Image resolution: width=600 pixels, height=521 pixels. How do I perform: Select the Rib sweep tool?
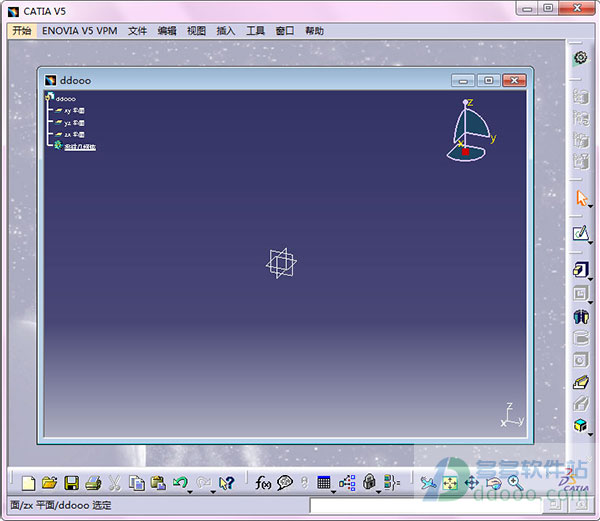pyautogui.click(x=580, y=382)
